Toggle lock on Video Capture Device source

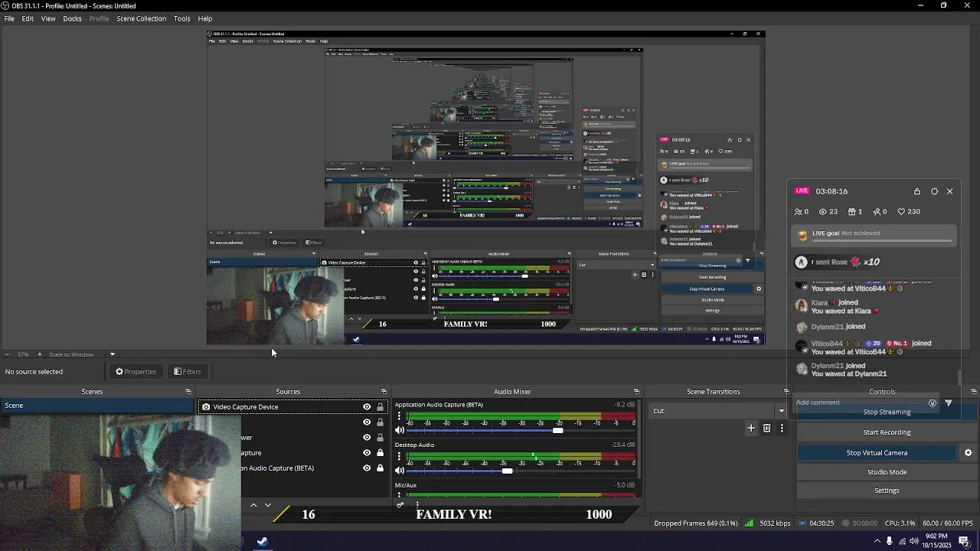point(380,407)
